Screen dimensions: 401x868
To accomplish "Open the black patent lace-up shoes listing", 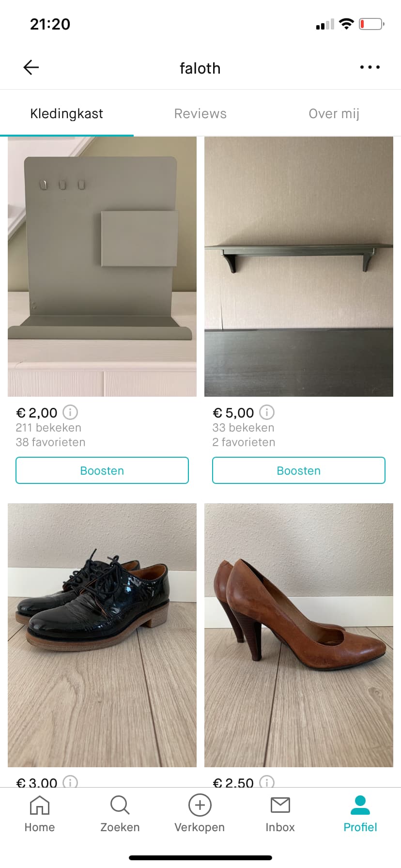I will tap(102, 635).
